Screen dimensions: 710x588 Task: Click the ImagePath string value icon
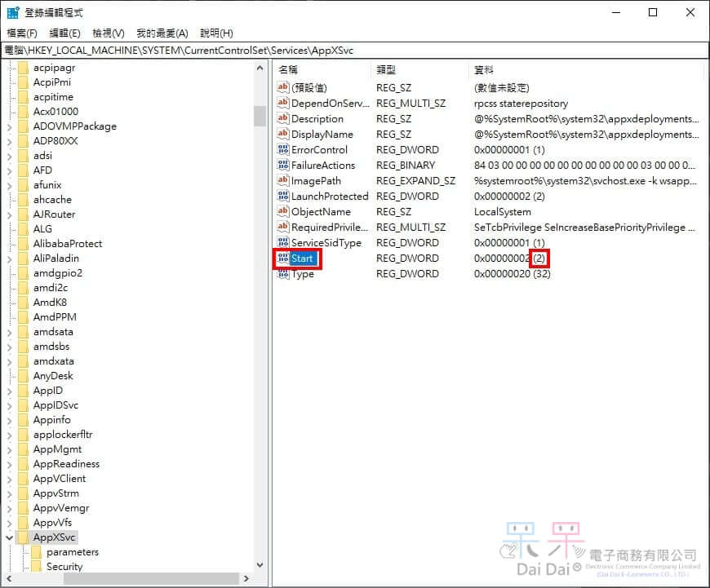(x=283, y=181)
